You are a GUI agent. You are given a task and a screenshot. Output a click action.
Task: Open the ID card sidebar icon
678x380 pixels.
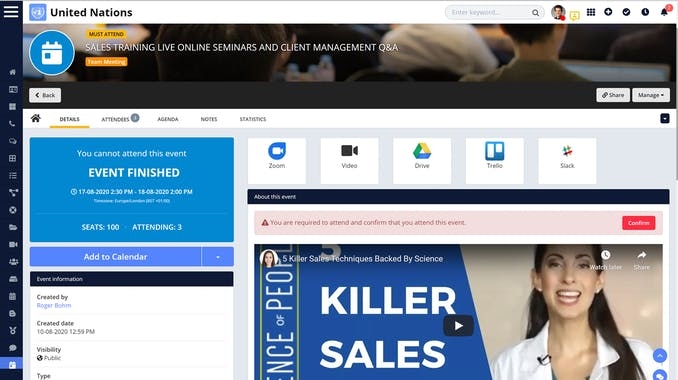[x=13, y=89]
